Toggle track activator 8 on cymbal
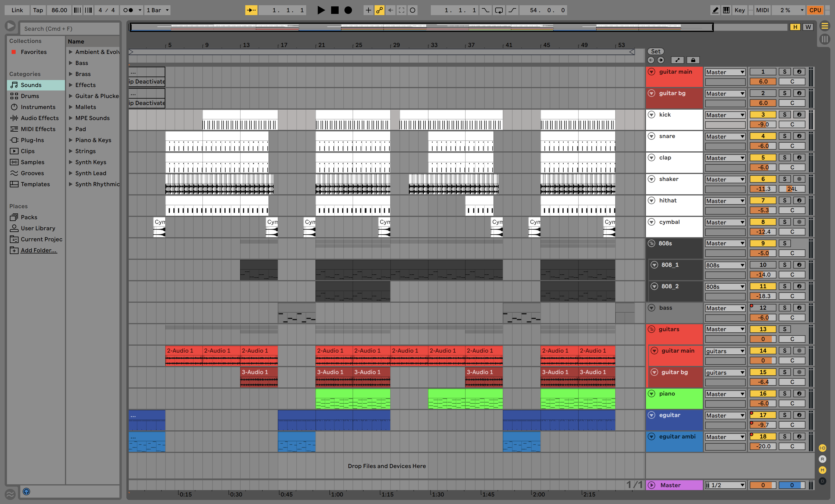The image size is (835, 504). coord(763,222)
